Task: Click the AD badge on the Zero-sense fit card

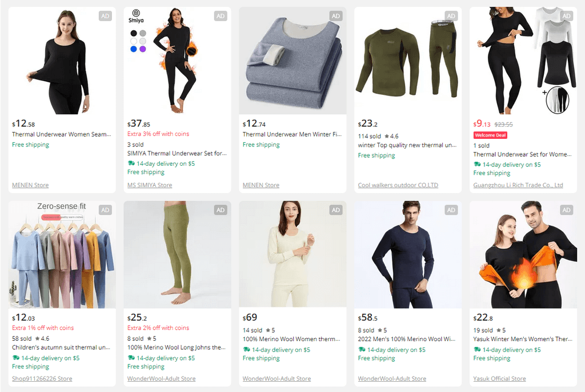Action: coord(105,210)
